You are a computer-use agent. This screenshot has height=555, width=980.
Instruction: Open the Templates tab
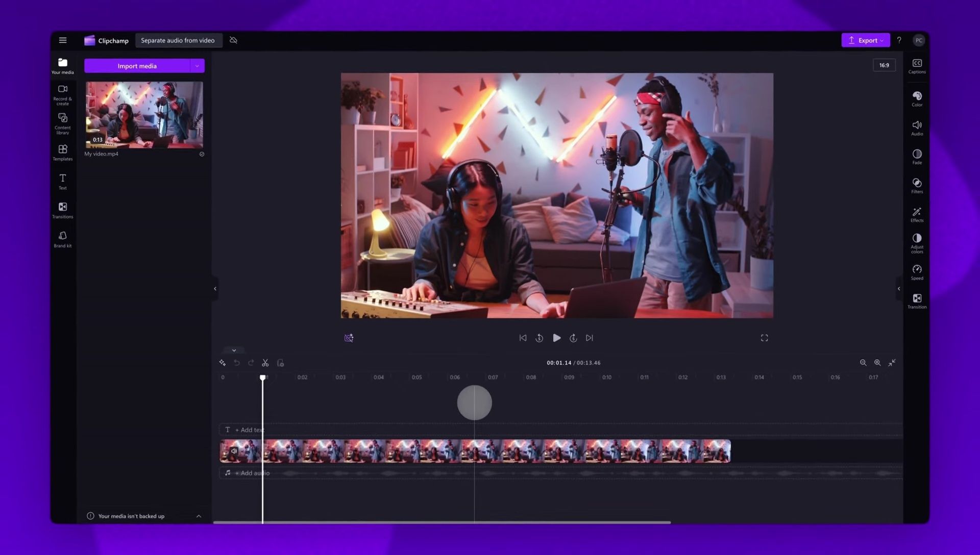[63, 153]
